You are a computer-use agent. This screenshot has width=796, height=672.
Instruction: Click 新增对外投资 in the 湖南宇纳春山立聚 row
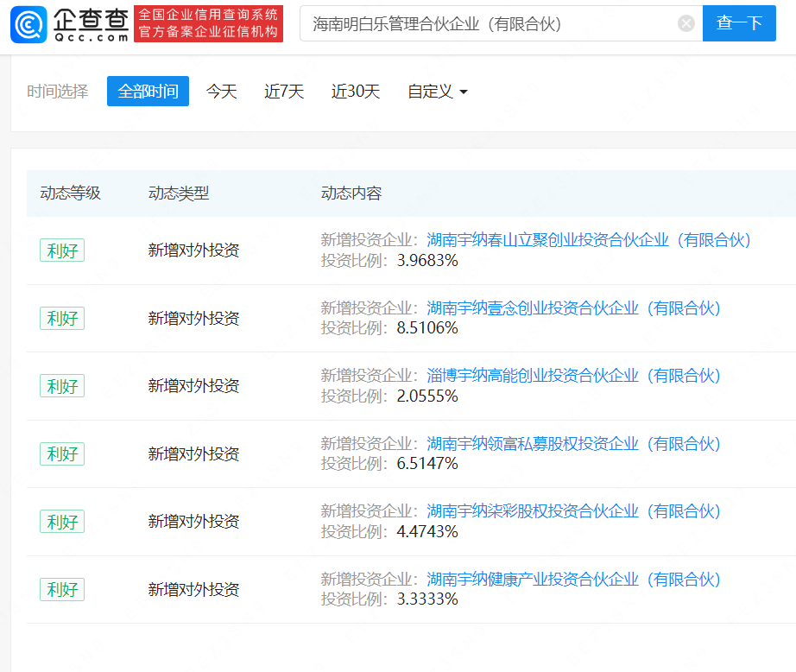pos(193,250)
